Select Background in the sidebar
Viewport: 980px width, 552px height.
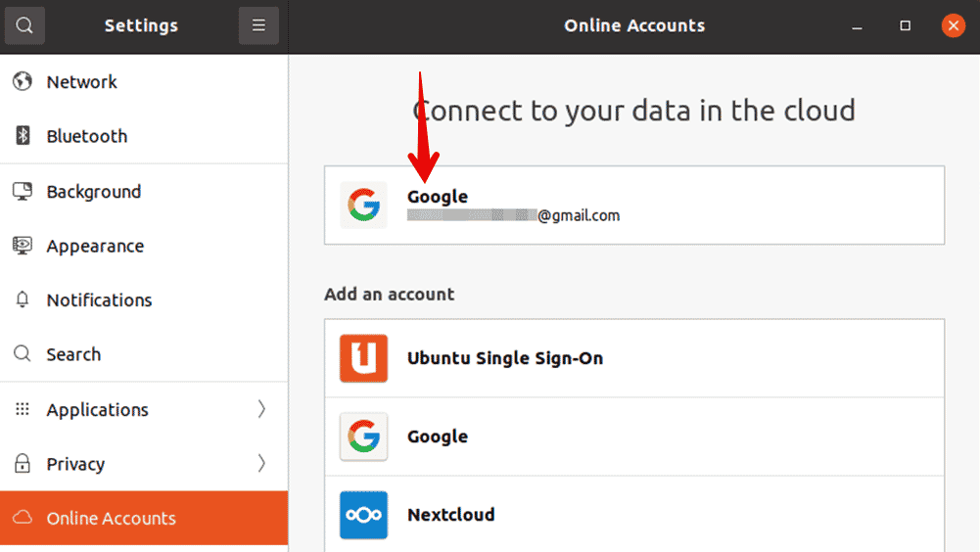pyautogui.click(x=144, y=191)
